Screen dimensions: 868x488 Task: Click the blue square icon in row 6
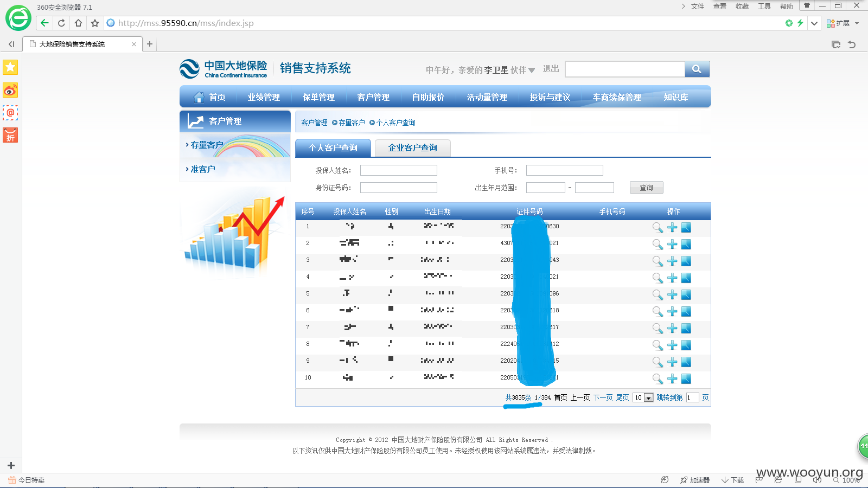686,312
